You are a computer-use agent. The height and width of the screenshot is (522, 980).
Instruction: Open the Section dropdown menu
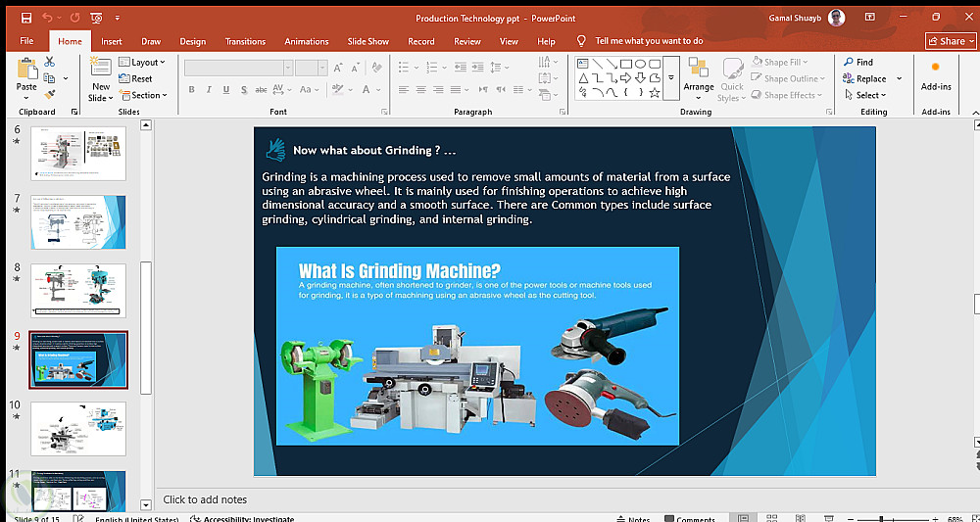143,96
